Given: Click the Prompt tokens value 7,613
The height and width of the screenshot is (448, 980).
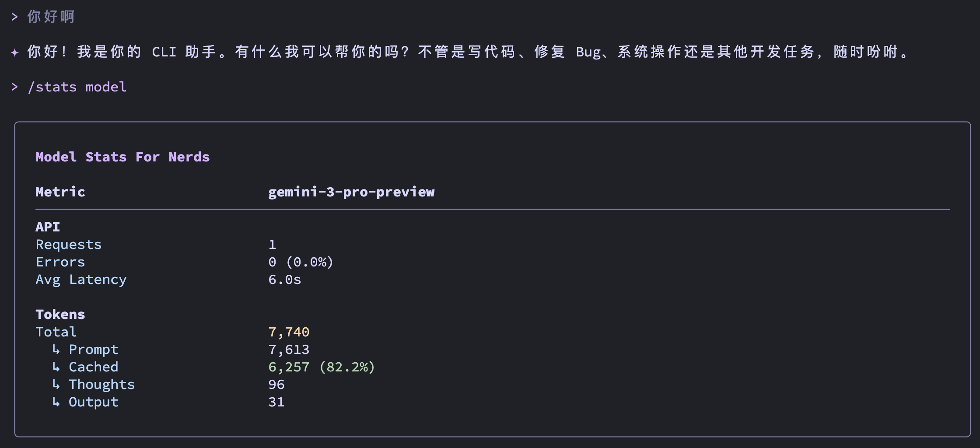Looking at the screenshot, I should point(289,350).
